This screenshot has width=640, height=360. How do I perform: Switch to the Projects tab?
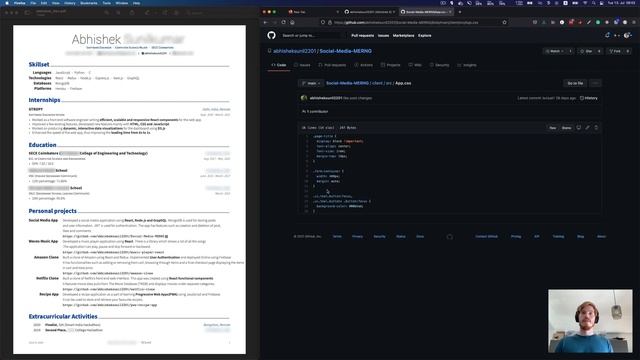[x=391, y=65]
